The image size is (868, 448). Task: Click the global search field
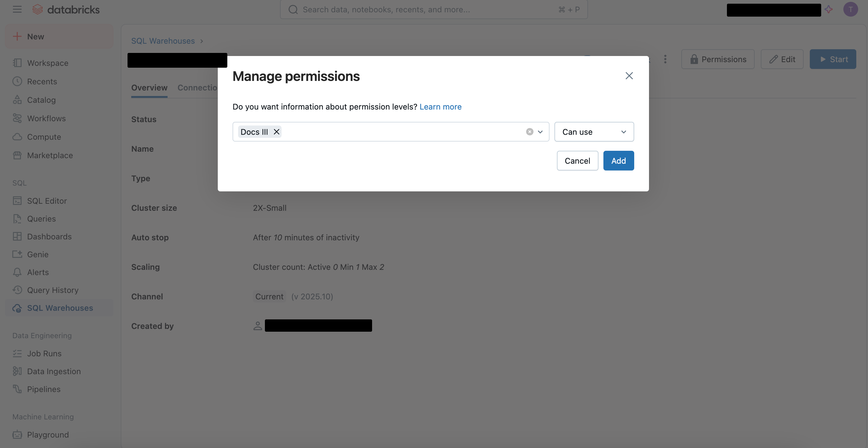click(434, 10)
